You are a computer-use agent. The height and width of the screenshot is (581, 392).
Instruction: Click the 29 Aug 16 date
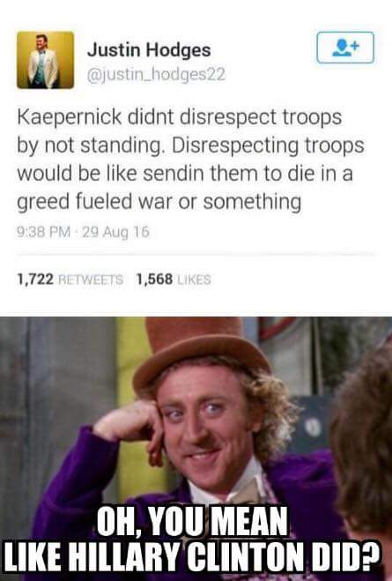click(x=115, y=232)
